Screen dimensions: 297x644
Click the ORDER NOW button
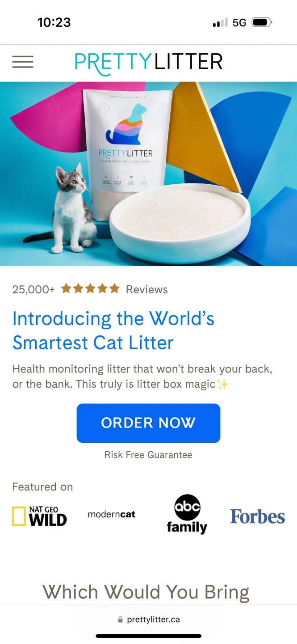148,423
